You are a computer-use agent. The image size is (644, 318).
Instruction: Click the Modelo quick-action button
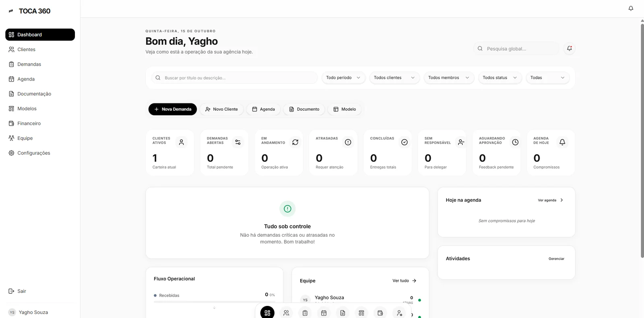(x=345, y=109)
